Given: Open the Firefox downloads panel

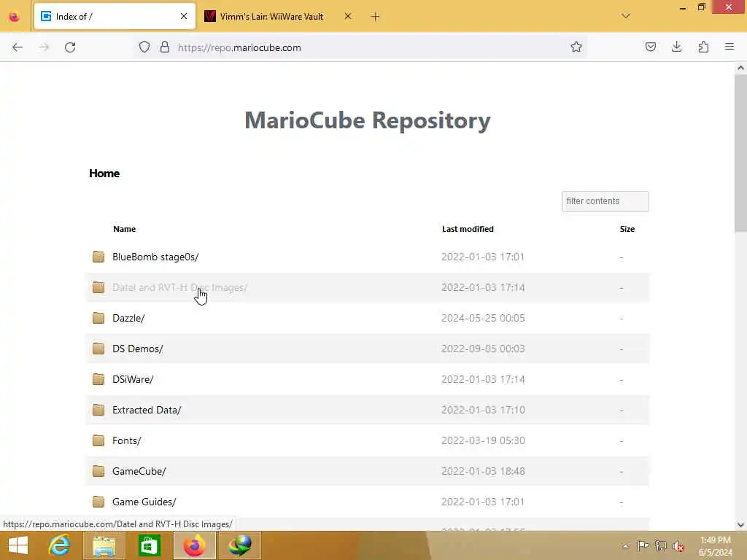Looking at the screenshot, I should 676,47.
